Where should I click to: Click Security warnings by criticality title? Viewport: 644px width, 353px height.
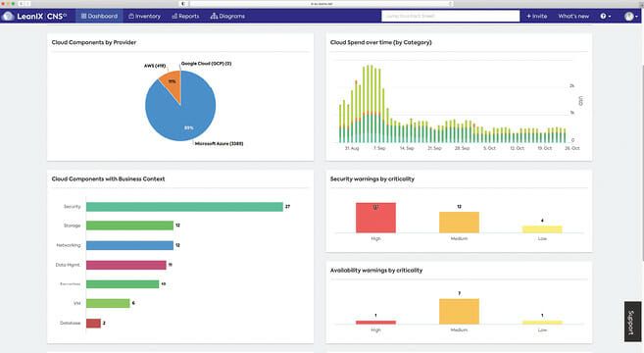(372, 179)
